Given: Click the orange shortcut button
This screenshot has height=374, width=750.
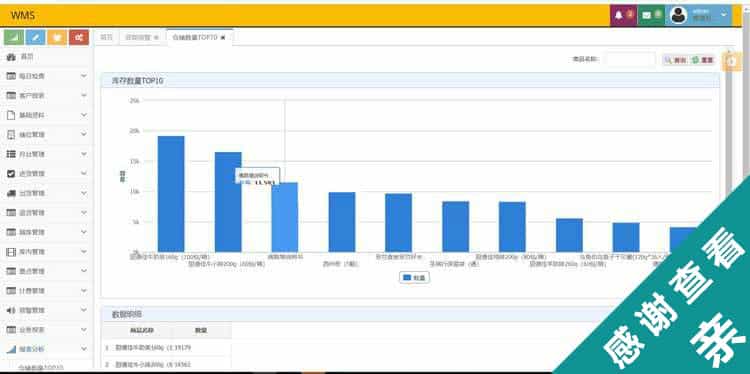Looking at the screenshot, I should click(x=57, y=37).
